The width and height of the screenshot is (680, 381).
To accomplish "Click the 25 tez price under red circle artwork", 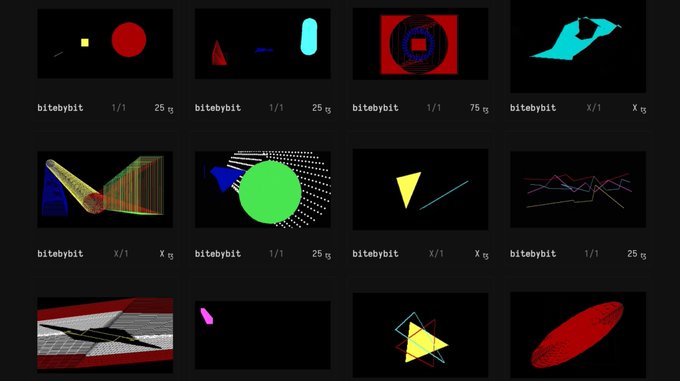I will (164, 108).
